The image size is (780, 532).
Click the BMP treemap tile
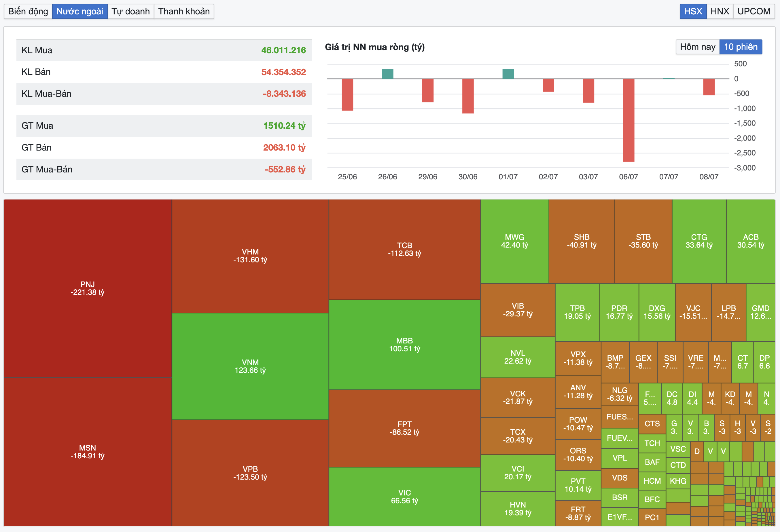pos(615,362)
